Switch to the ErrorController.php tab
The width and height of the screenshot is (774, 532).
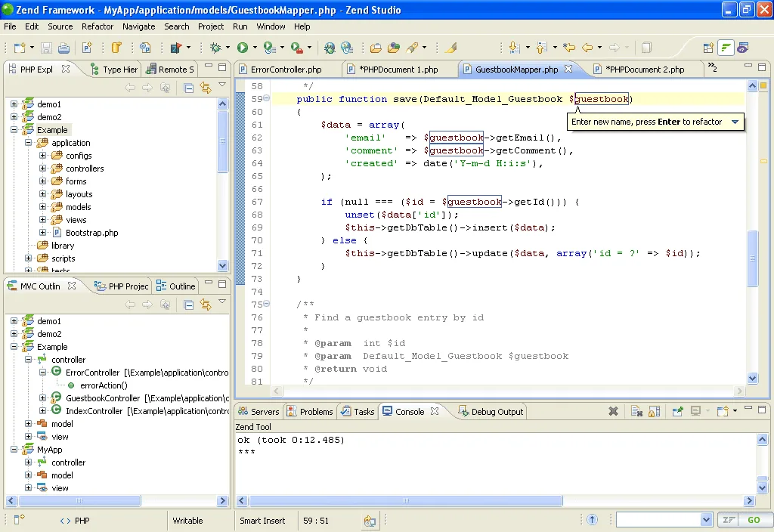point(286,70)
